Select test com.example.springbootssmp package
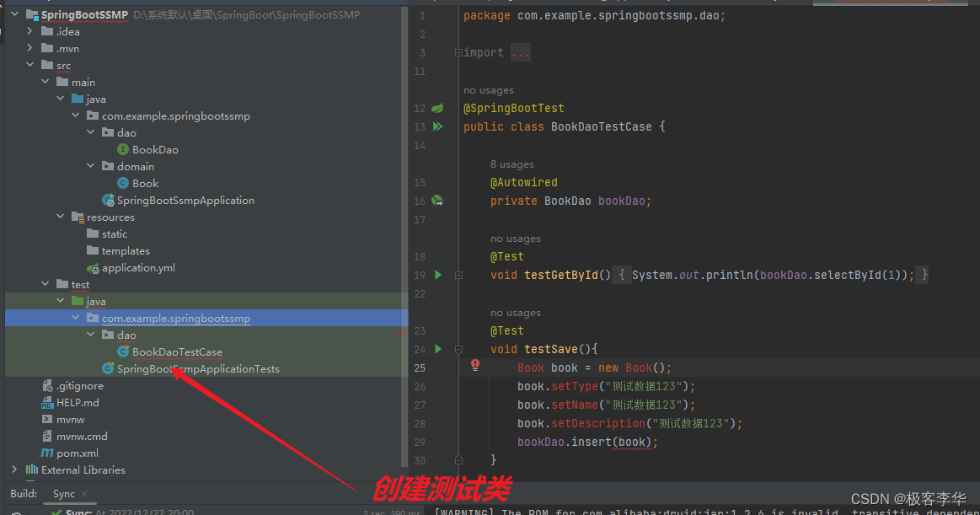 (175, 318)
